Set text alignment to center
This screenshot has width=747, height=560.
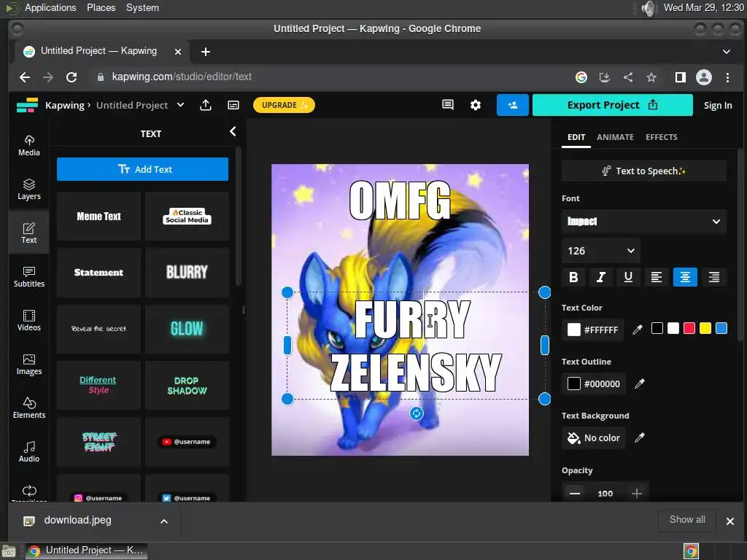click(x=685, y=277)
